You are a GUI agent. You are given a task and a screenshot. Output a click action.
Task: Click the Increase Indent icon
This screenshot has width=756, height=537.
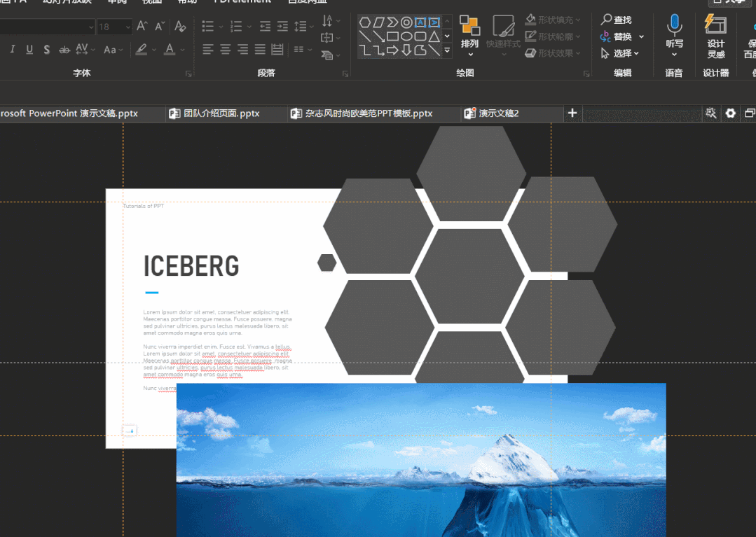click(x=282, y=27)
